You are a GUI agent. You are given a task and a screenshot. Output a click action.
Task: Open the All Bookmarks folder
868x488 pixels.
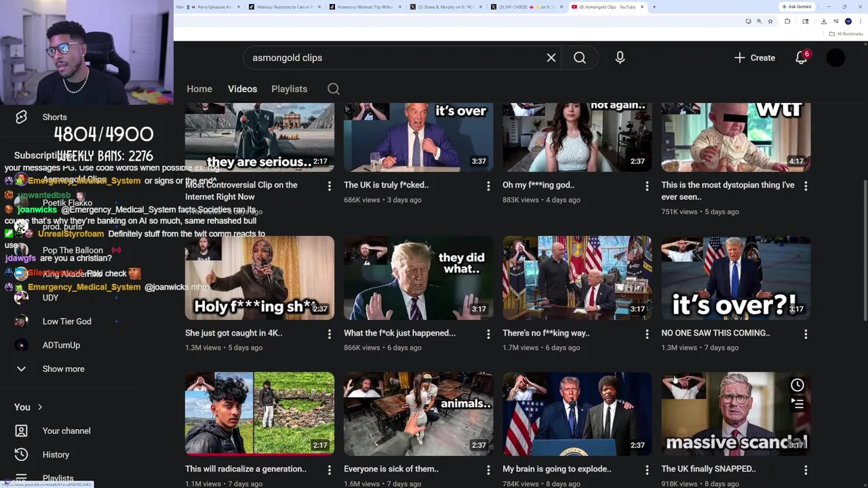point(846,34)
